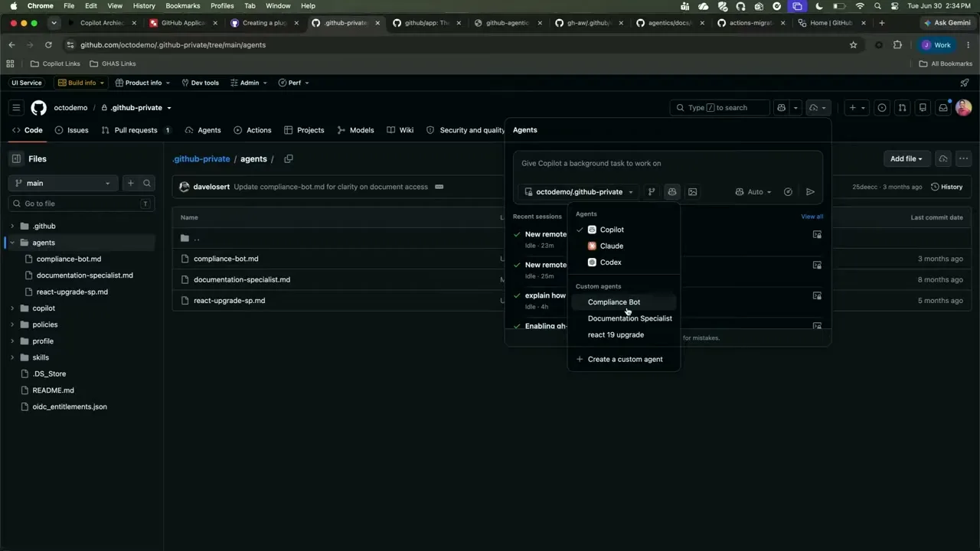Open README.md in file tree
The image size is (980, 551).
(53, 390)
